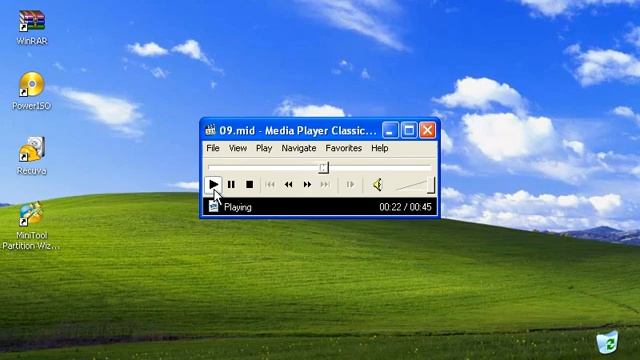Select the MiniTool Partition Wizard shortcut
Image resolution: width=640 pixels, height=360 pixels.
(x=31, y=225)
